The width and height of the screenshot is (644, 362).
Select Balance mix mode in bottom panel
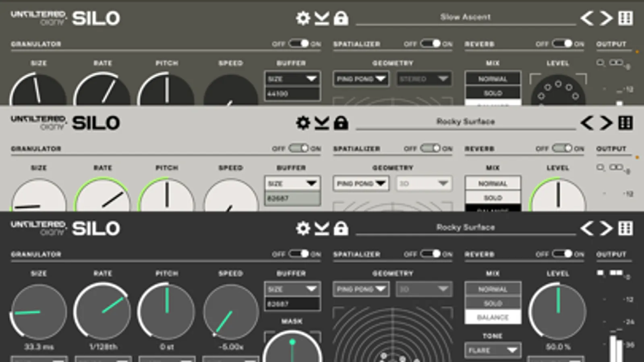pyautogui.click(x=493, y=317)
